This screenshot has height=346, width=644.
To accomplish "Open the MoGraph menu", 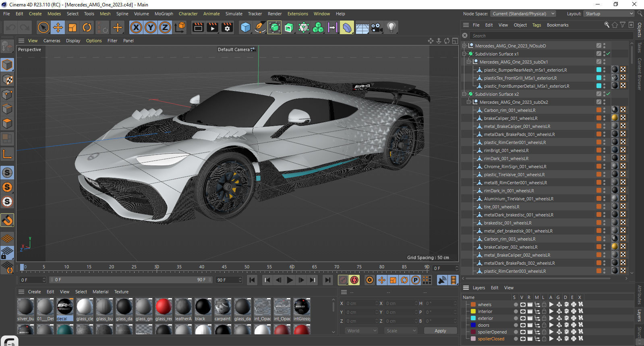I will 164,14.
